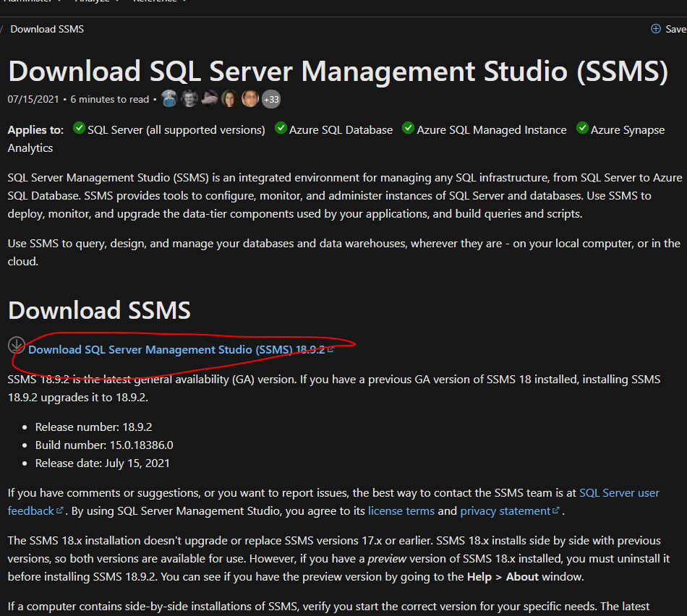
Task: Open the license terms link
Action: coord(401,511)
